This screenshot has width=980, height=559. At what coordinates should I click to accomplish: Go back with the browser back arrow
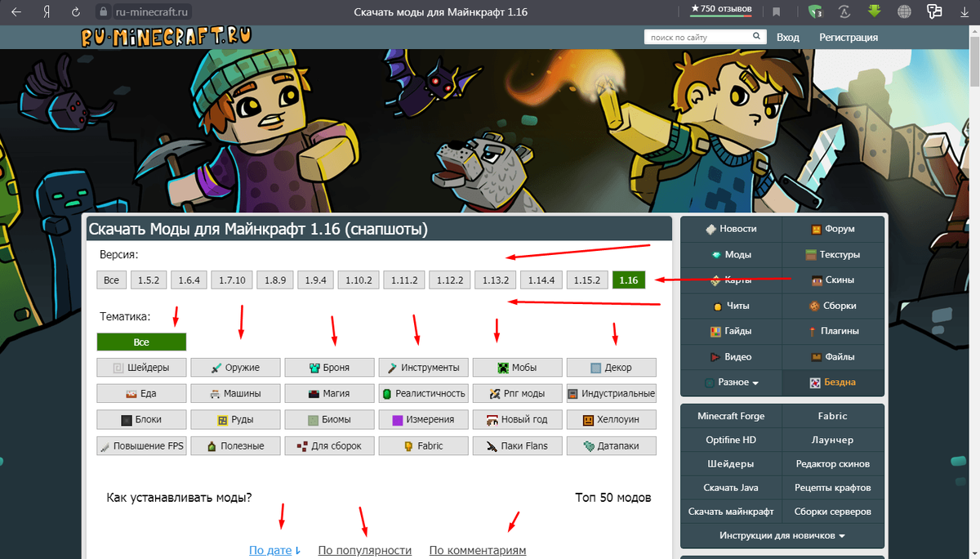tap(16, 12)
